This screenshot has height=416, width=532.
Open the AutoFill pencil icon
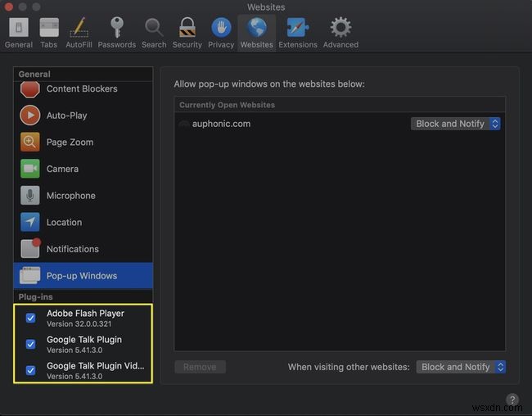click(79, 27)
